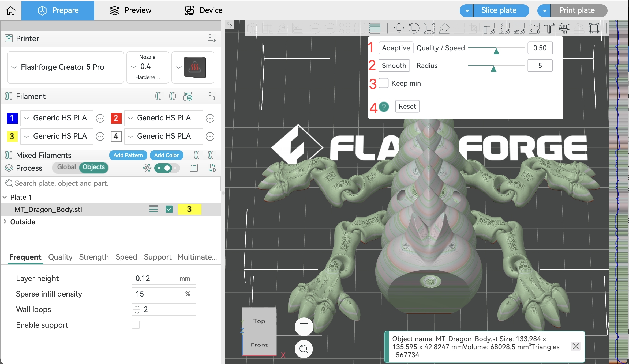Viewport: 629px width, 364px height.
Task: Click the Reset button
Action: point(407,106)
